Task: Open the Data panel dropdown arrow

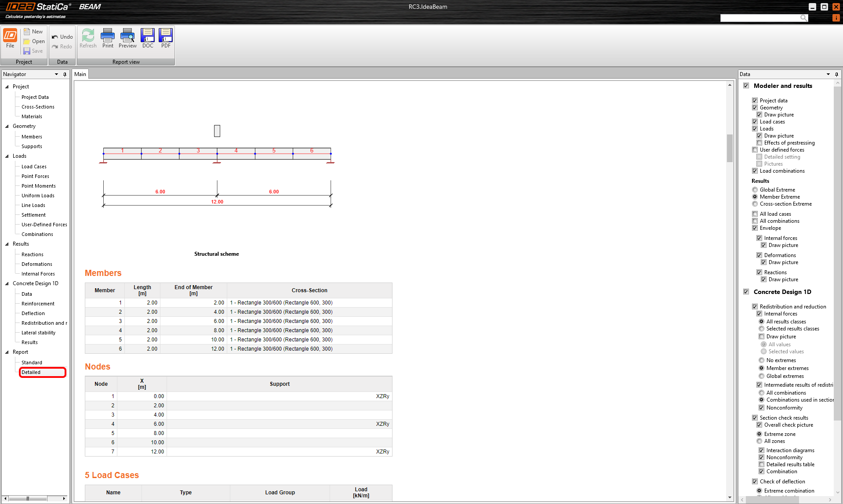Action: 828,74
